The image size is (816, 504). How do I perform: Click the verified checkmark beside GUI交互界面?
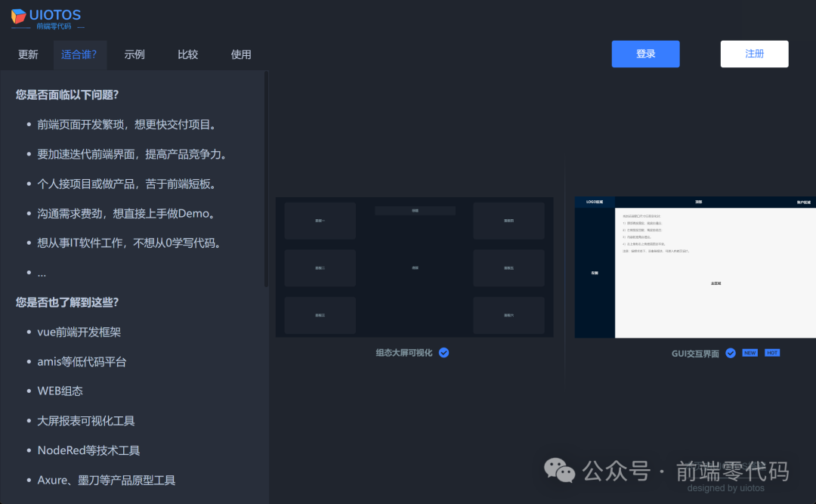coord(730,352)
